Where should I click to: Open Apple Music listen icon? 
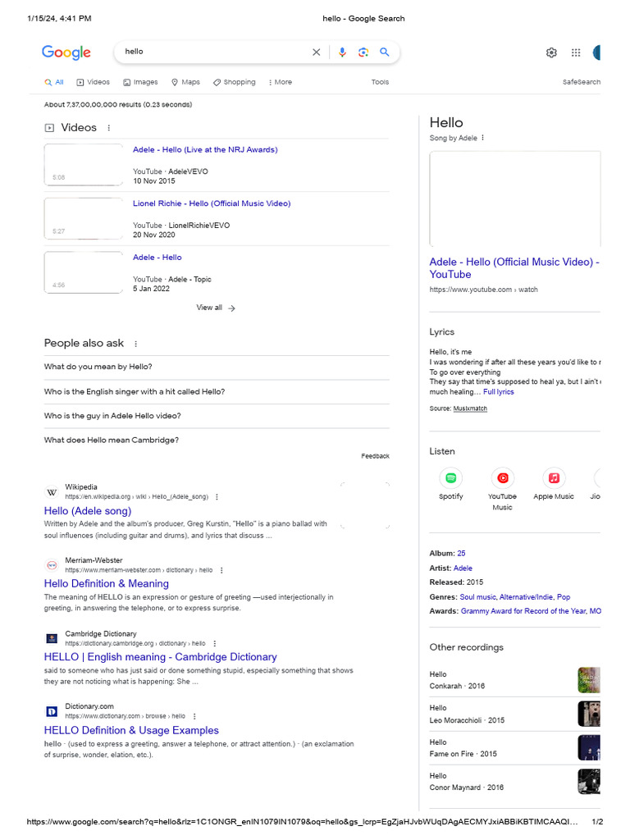[554, 478]
